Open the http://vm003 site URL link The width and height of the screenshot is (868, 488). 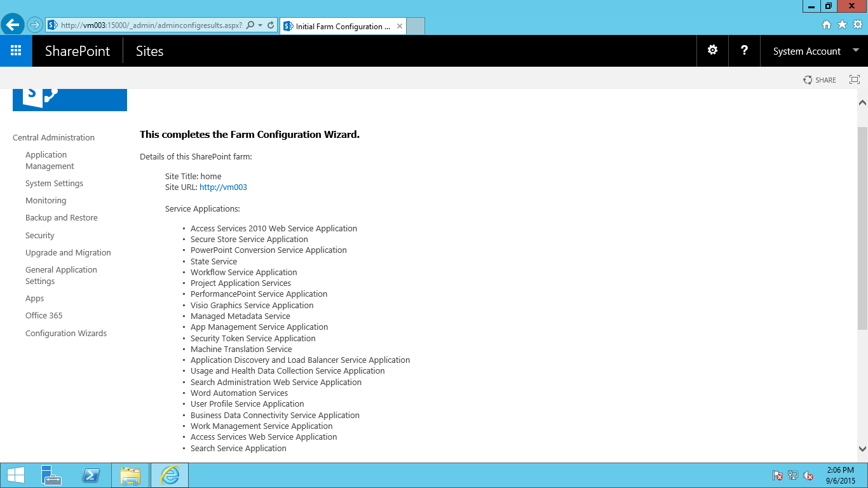point(223,187)
